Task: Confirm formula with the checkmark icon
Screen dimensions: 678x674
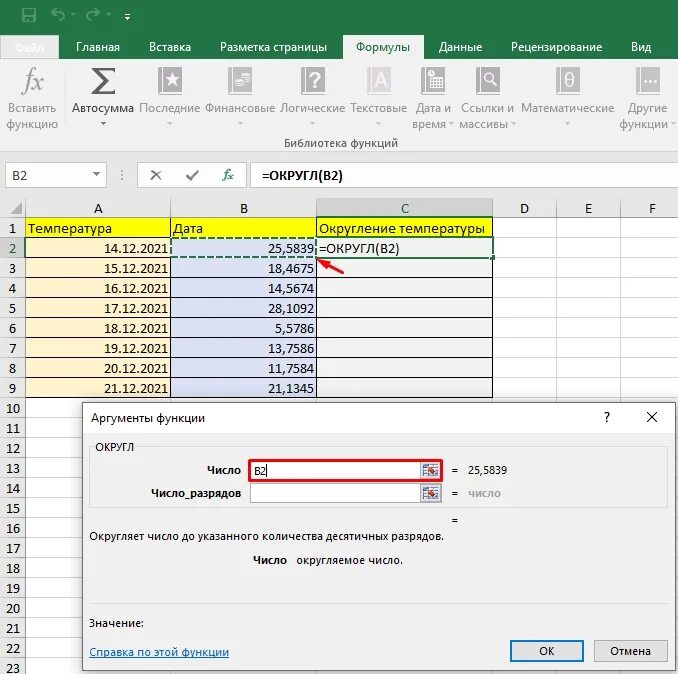Action: (x=192, y=175)
